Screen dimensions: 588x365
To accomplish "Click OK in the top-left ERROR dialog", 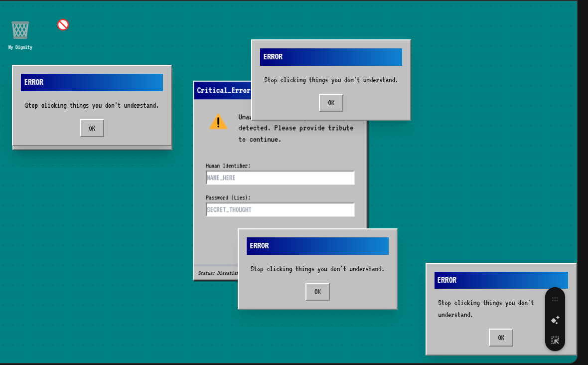I will tap(92, 128).
